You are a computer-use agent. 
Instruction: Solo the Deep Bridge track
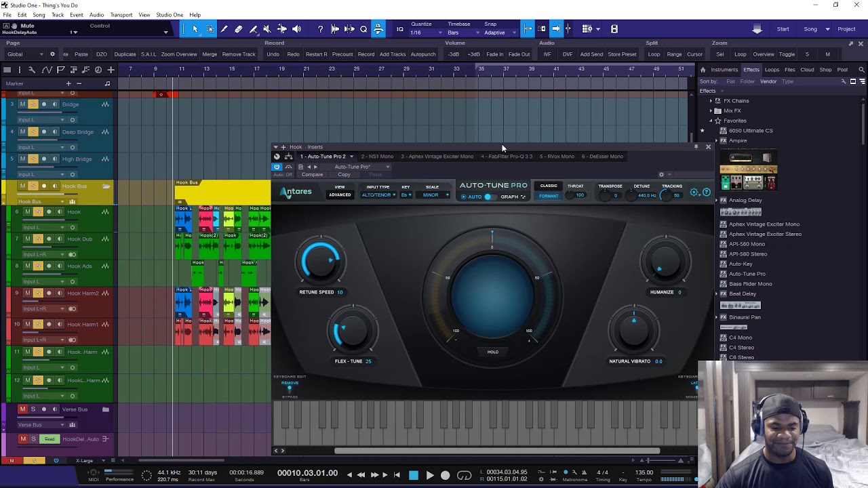point(33,131)
